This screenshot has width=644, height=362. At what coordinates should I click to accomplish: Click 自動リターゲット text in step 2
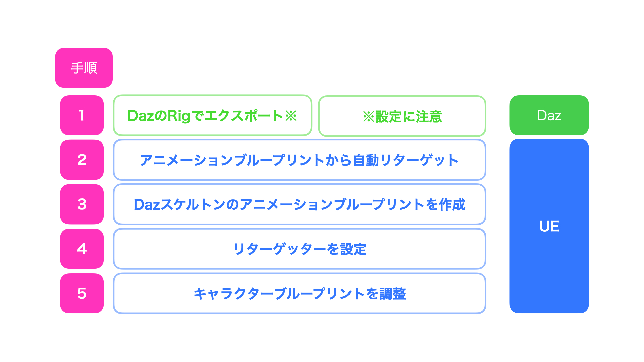[x=406, y=160]
